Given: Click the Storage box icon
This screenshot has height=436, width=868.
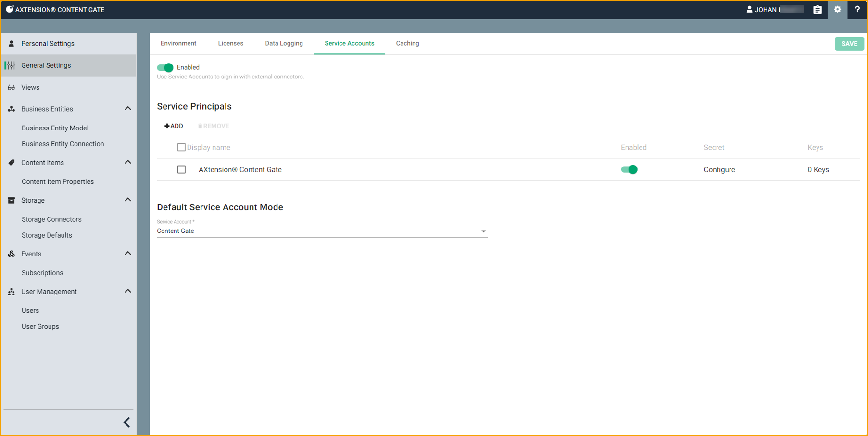Looking at the screenshot, I should point(12,200).
